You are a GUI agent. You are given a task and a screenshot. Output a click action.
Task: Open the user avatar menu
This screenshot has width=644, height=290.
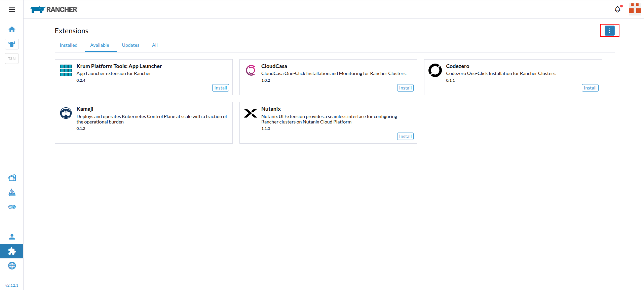[x=635, y=9]
